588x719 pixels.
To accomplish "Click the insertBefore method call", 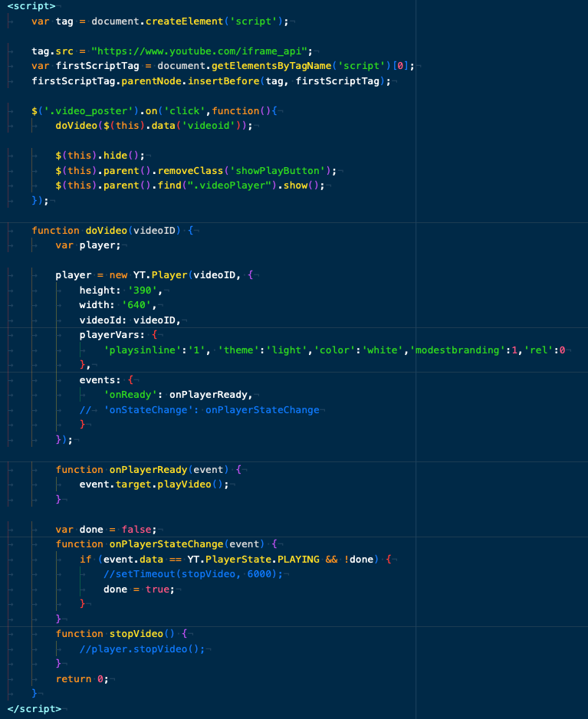I will point(224,80).
